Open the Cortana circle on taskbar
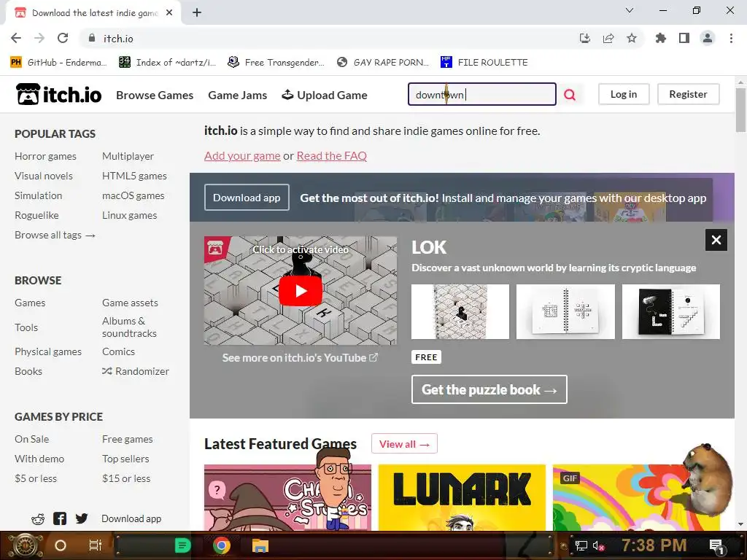Screen dimensions: 747x560 pyautogui.click(x=61, y=545)
